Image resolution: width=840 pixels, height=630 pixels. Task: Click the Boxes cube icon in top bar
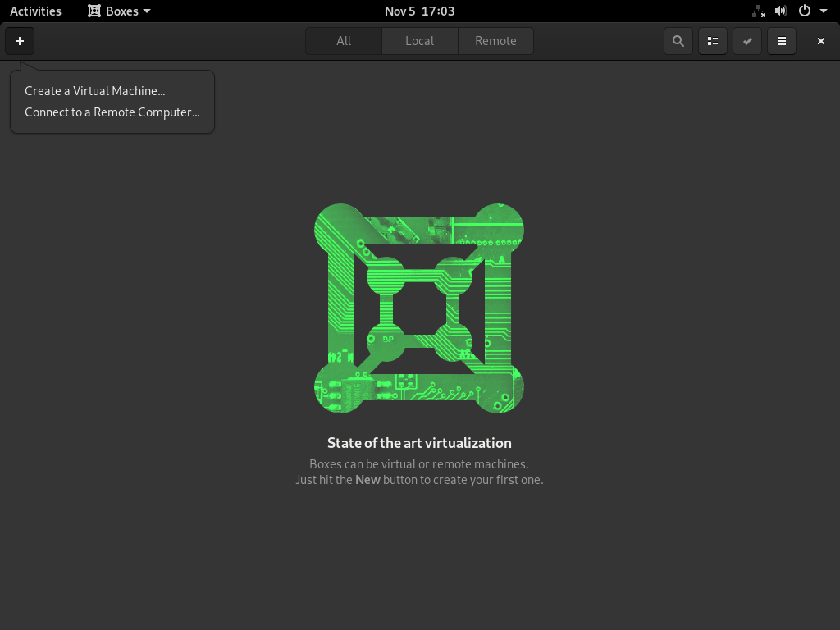coord(94,11)
